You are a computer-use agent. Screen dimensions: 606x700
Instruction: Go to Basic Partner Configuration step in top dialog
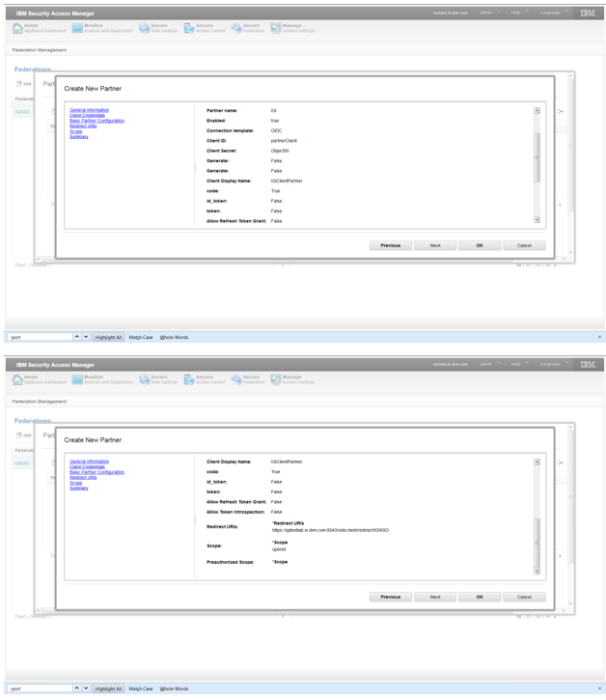96,121
